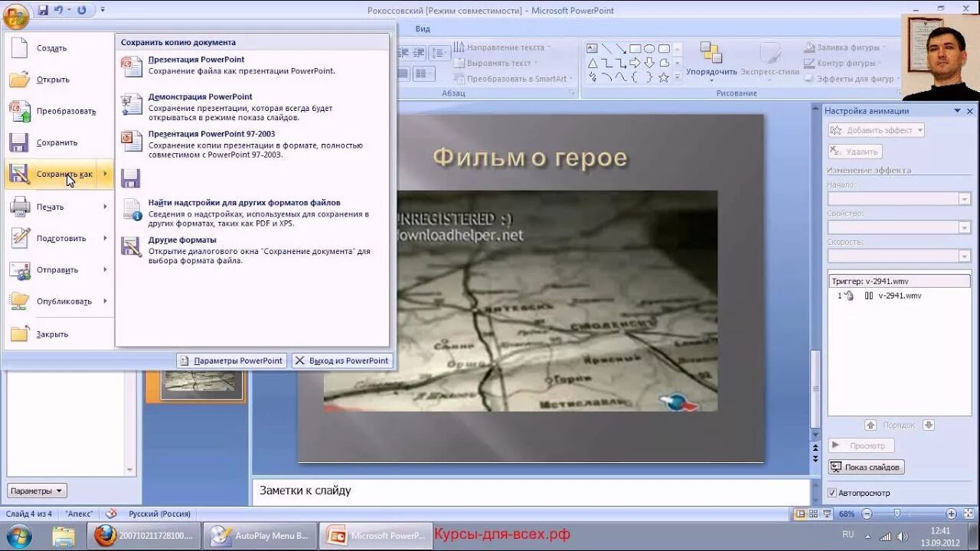The image size is (980, 551).
Task: Open the Начало dropdown
Action: pyautogui.click(x=899, y=198)
